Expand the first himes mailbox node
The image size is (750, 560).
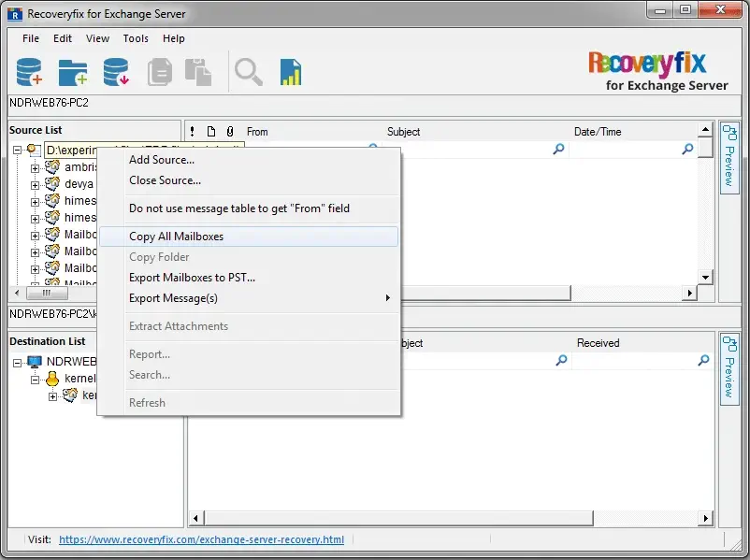coord(35,202)
